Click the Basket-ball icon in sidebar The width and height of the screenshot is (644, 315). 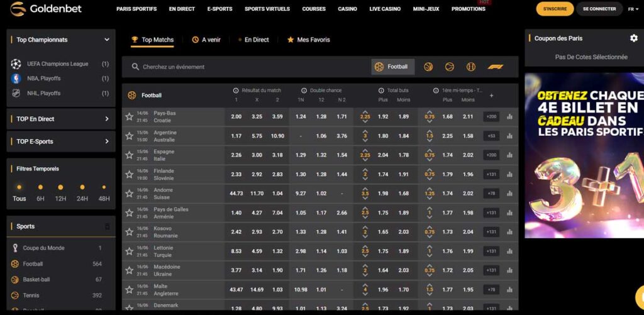tap(15, 280)
